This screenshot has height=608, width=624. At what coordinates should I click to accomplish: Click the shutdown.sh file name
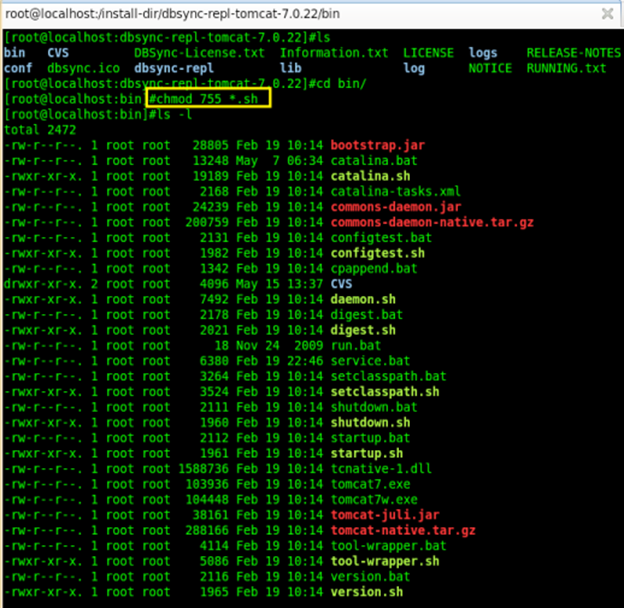point(369,422)
